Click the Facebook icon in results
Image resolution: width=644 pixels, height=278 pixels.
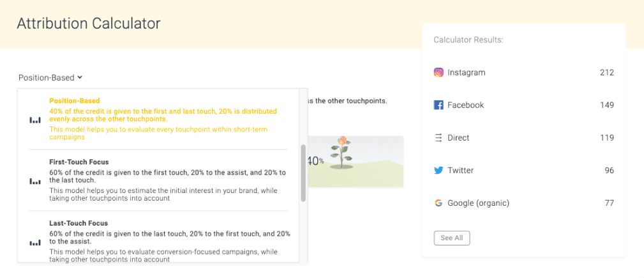point(438,105)
